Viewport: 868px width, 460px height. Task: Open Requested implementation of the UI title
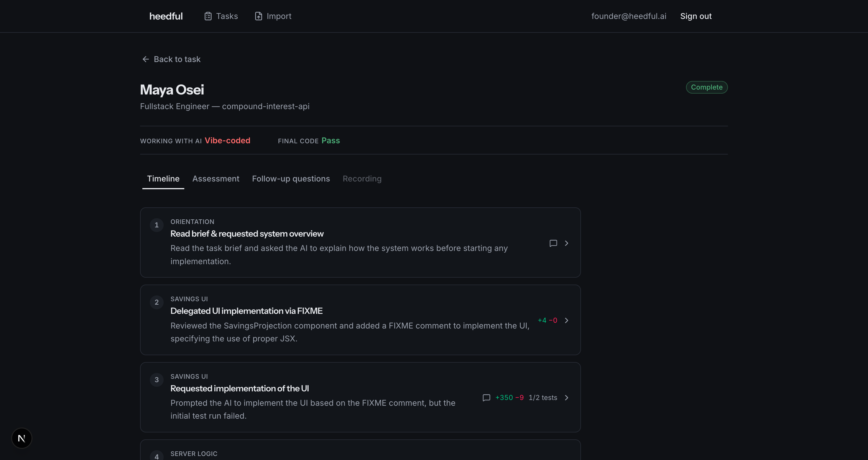click(240, 388)
